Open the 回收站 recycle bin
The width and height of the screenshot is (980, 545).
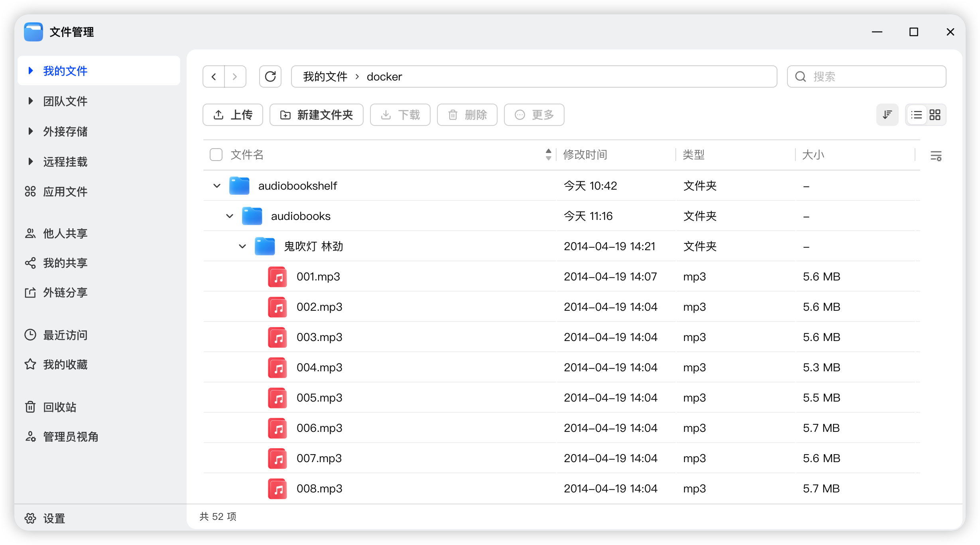[59, 407]
